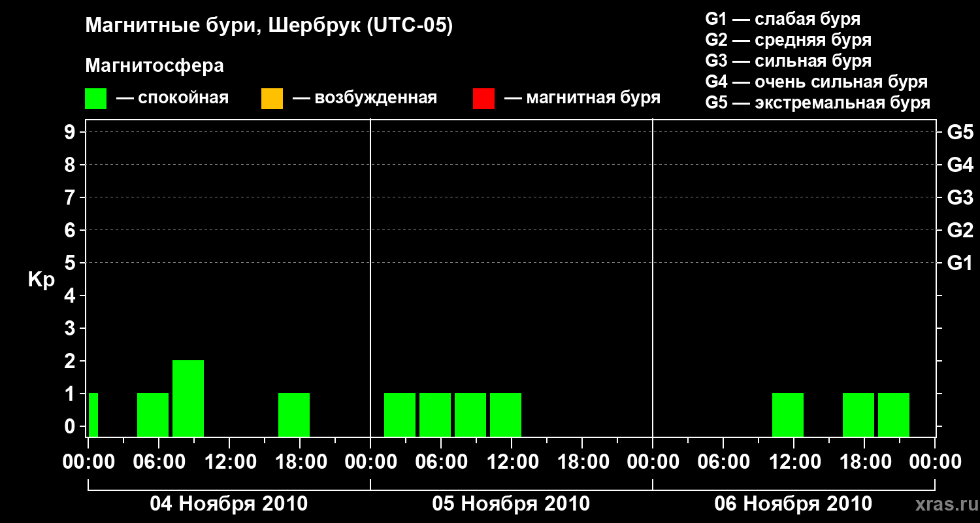The width and height of the screenshot is (980, 523).
Task: Click the narrow bar at 00:00 on 04 November
Action: [x=93, y=414]
